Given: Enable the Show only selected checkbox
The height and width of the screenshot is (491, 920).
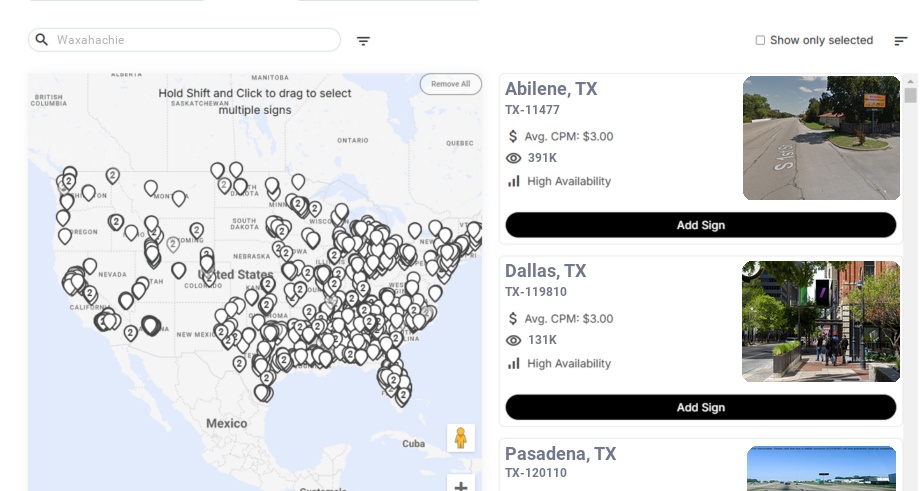Looking at the screenshot, I should 760,41.
